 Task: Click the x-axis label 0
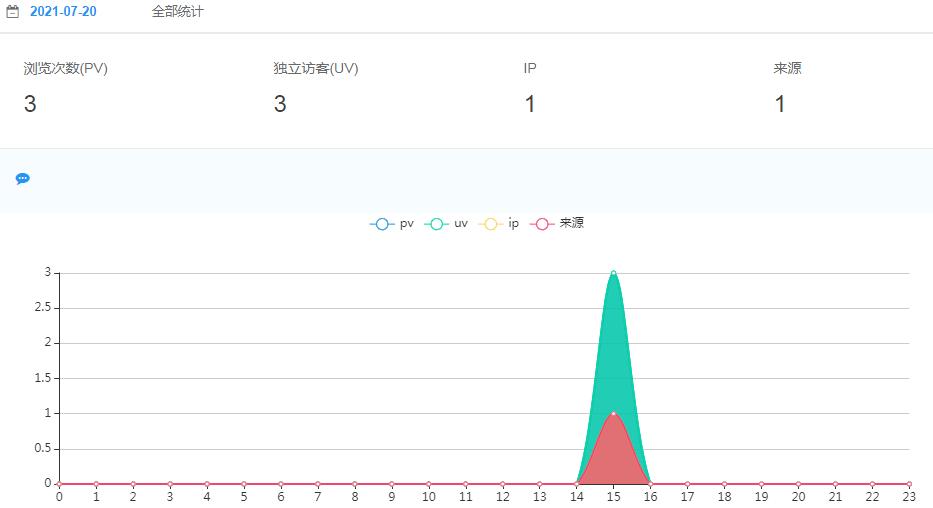tap(59, 497)
